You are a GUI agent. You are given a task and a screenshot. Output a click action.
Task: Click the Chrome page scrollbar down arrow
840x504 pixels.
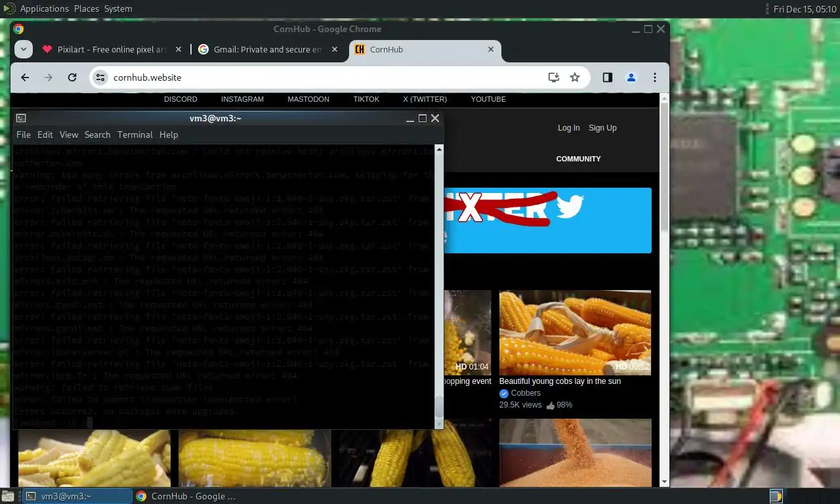pyautogui.click(x=663, y=481)
